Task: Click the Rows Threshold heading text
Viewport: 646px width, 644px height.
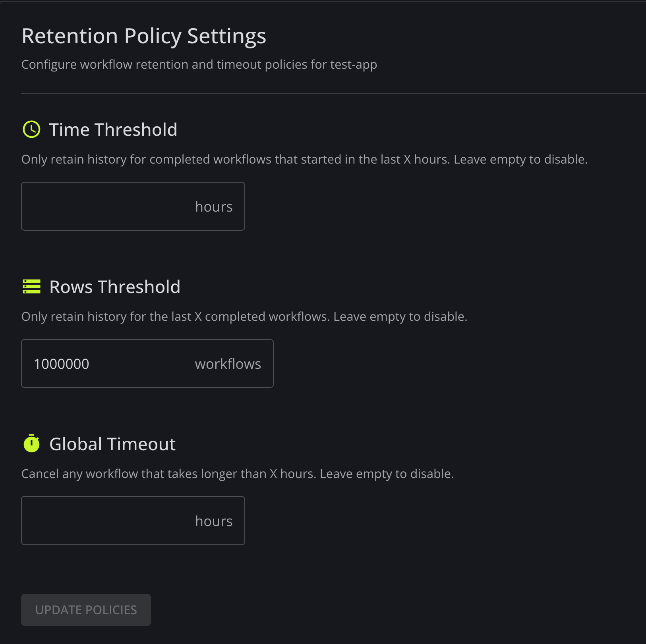Action: click(x=115, y=287)
